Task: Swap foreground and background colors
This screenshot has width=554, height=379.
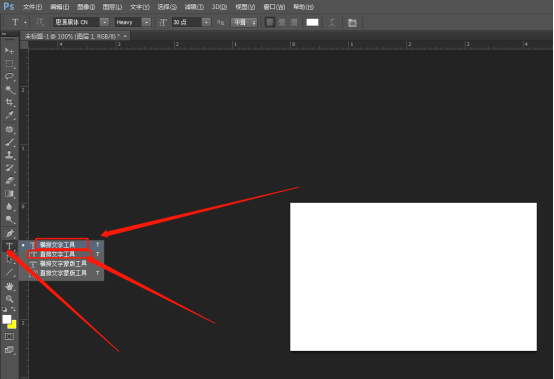Action: (x=13, y=309)
